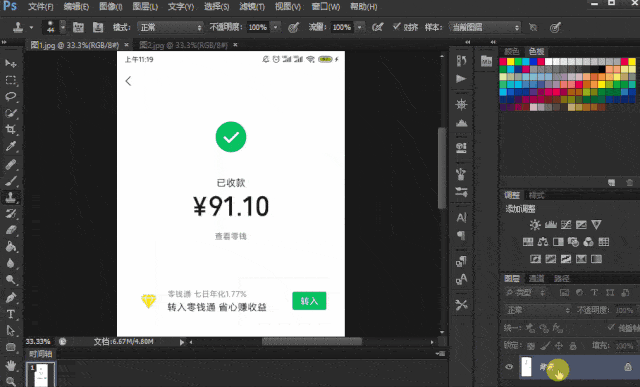The height and width of the screenshot is (387, 640).
Task: Open layer blend mode dropdown in Layers panel
Action: click(537, 310)
